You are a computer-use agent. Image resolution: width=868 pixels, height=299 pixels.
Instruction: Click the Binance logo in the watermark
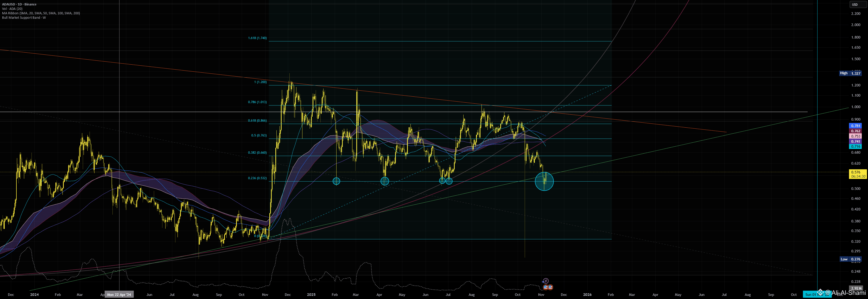[x=820, y=292]
